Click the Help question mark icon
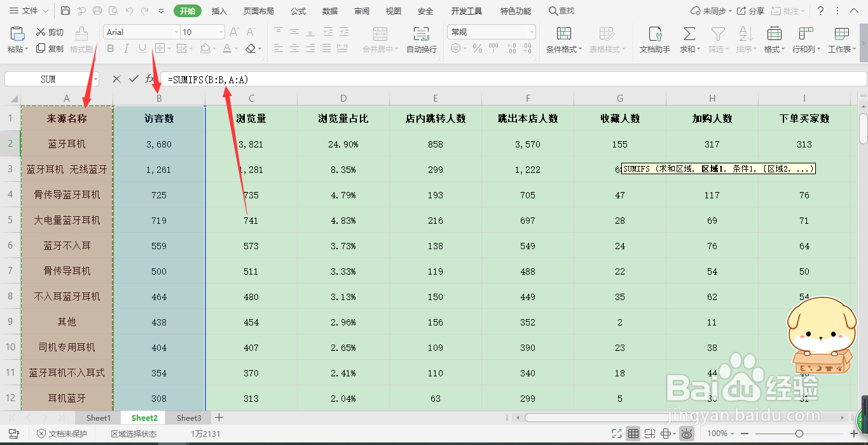The width and height of the screenshot is (868, 445). point(820,11)
